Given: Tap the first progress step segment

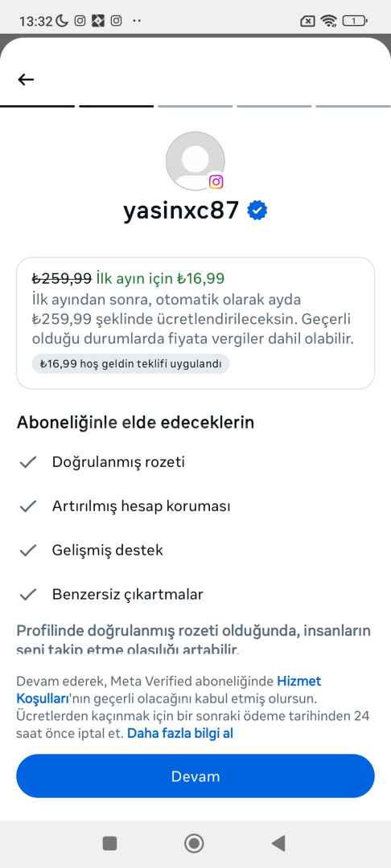Looking at the screenshot, I should [x=37, y=106].
